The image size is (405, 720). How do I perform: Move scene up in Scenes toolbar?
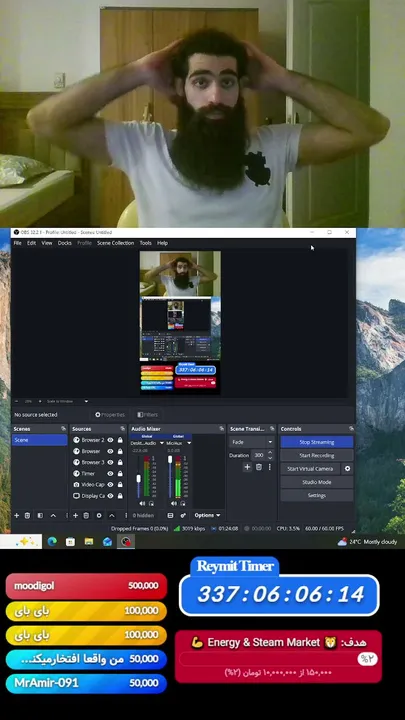click(53, 516)
